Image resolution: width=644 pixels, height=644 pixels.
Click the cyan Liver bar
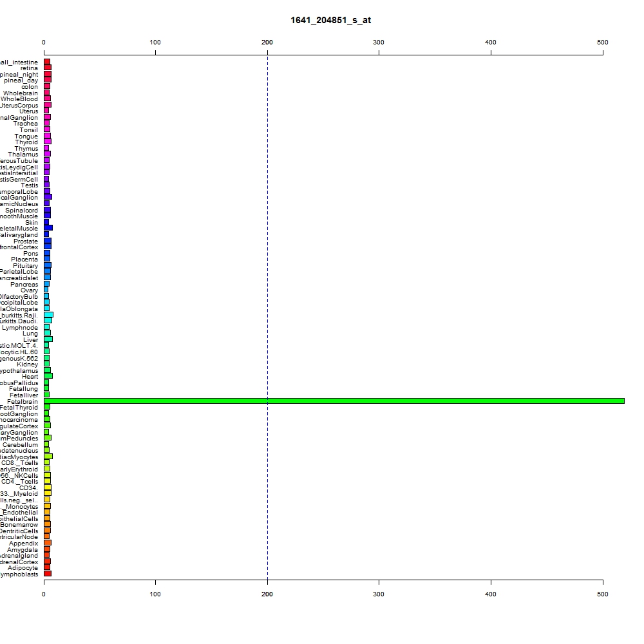pos(48,339)
